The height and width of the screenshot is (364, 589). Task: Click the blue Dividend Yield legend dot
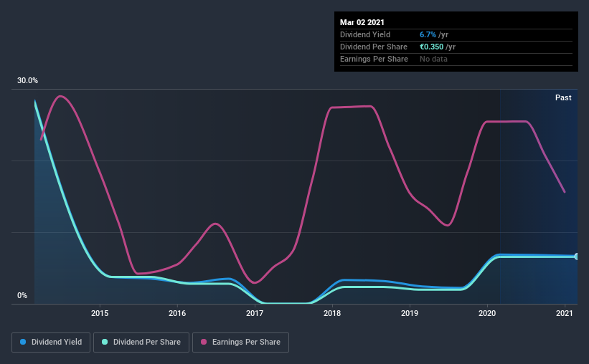[23, 342]
